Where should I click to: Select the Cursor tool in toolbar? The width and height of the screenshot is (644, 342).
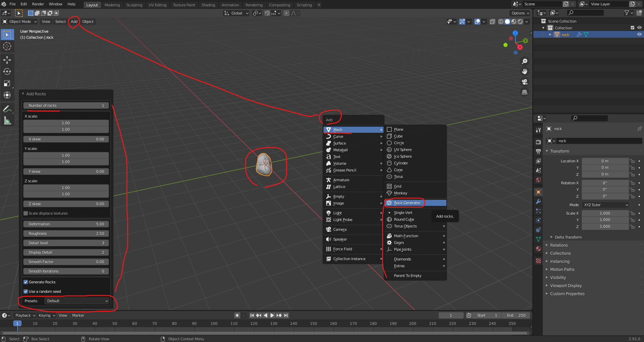click(7, 46)
